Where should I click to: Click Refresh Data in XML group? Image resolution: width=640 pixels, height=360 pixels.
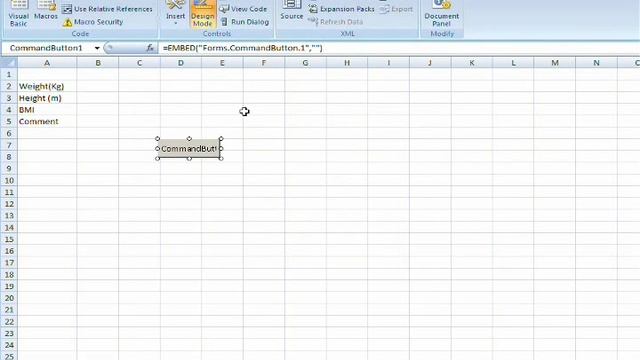click(x=336, y=22)
